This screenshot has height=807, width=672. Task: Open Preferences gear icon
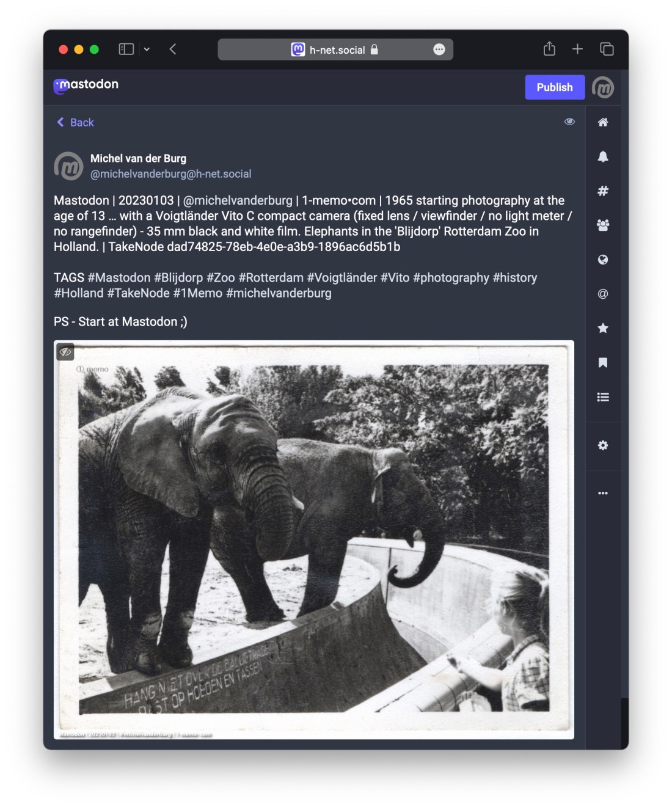(x=602, y=445)
